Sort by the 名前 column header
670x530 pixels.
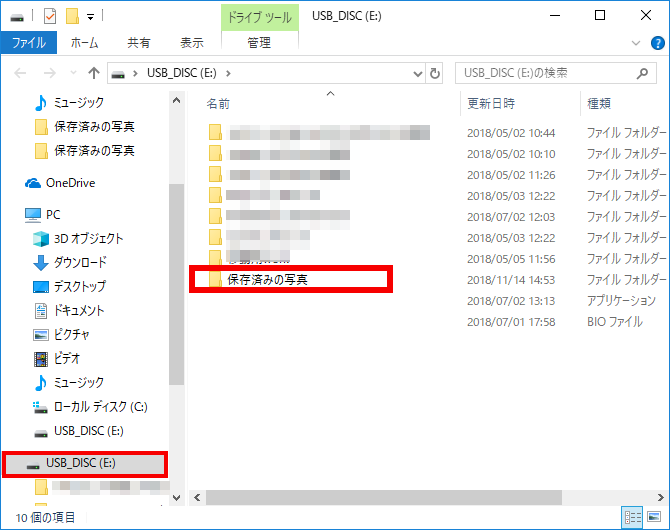click(218, 104)
